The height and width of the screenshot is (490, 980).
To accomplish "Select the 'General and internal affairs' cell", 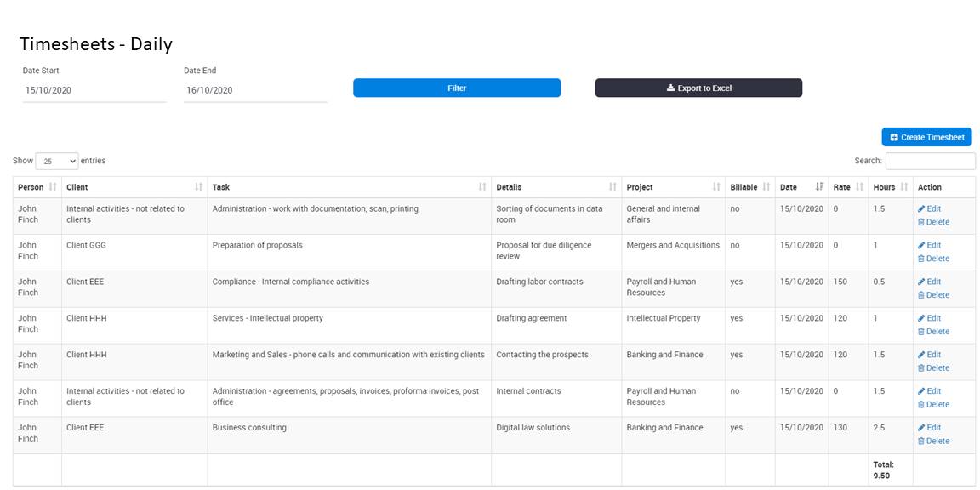I will click(x=673, y=216).
